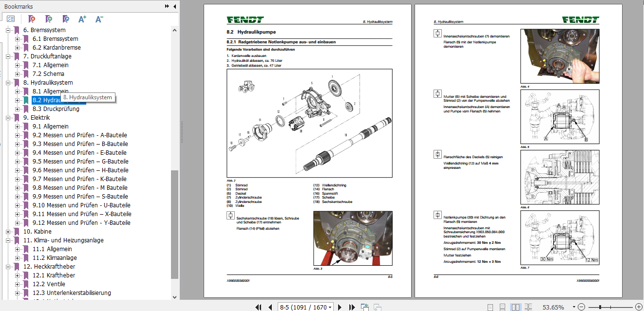Collapse the 6. Bremssystem bookmark node
Screen dimensions: 644x311
8,30
